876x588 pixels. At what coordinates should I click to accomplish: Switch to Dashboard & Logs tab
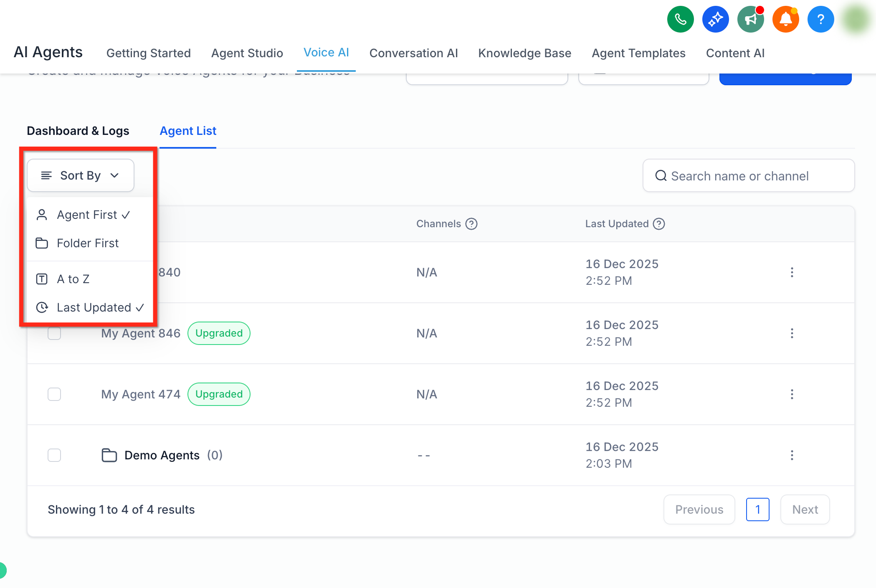coord(78,131)
